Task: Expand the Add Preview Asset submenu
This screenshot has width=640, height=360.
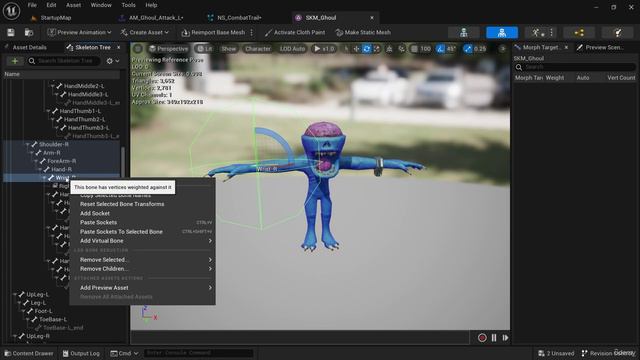Action: (142, 288)
